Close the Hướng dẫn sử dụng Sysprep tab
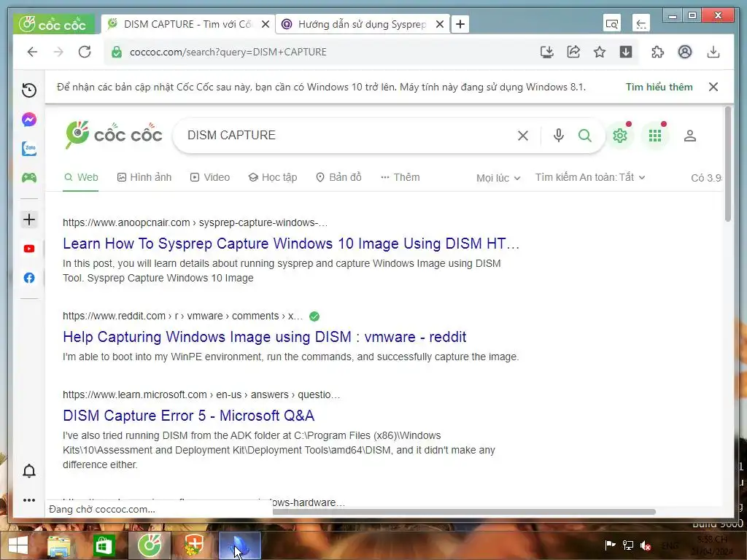 click(x=440, y=24)
